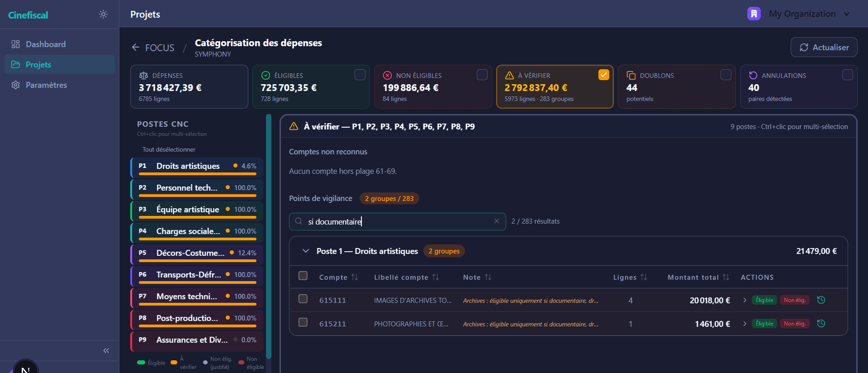Collapse sidebar with double chevron icon
The height and width of the screenshot is (373, 868).
[106, 350]
